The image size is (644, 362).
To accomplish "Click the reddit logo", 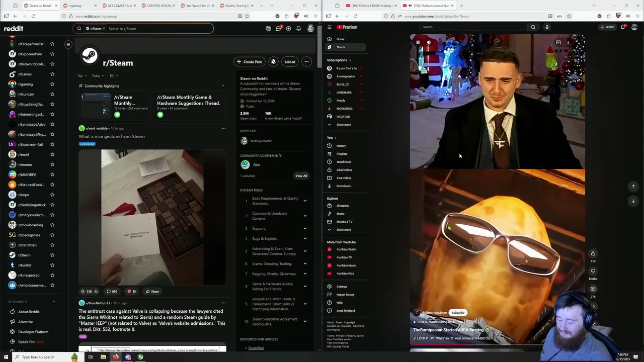I will [x=14, y=29].
